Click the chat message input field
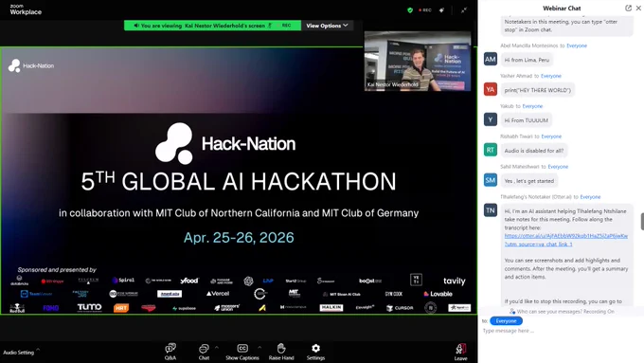Screen dimensions: 644x363 click(x=561, y=331)
